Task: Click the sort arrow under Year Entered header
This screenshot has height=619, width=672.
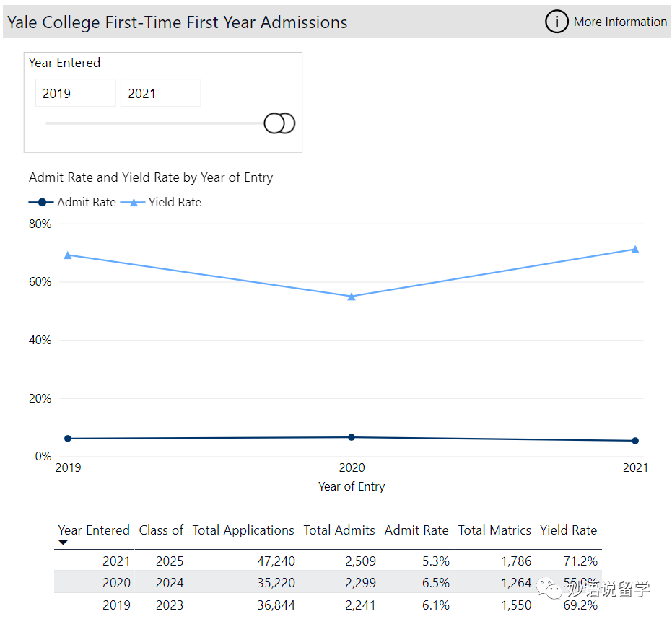Action: 63,543
